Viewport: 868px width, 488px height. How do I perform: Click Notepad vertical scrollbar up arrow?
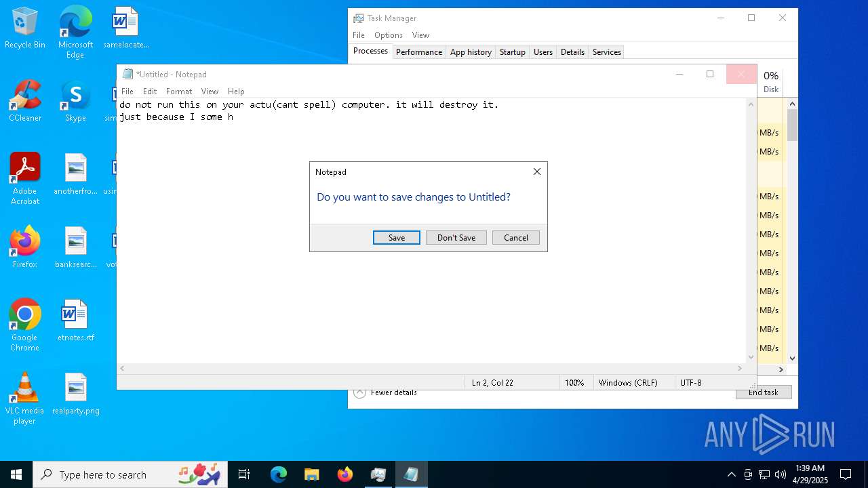[x=751, y=104]
